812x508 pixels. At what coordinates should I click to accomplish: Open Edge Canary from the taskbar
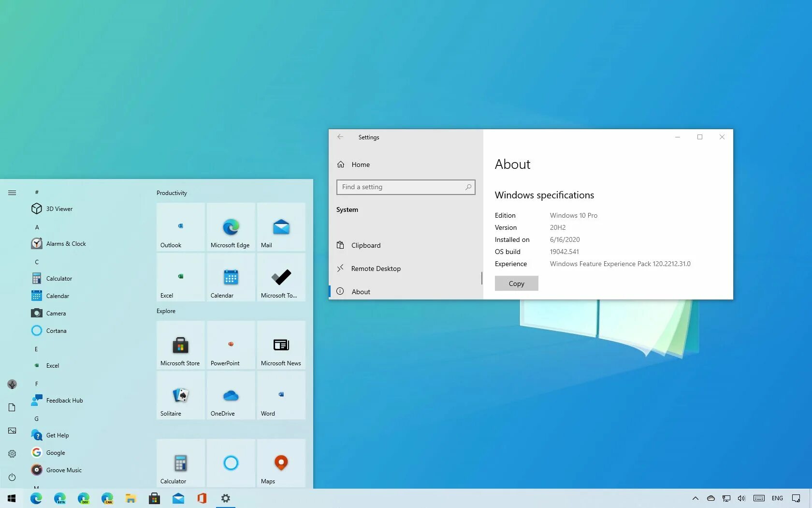[x=107, y=498]
